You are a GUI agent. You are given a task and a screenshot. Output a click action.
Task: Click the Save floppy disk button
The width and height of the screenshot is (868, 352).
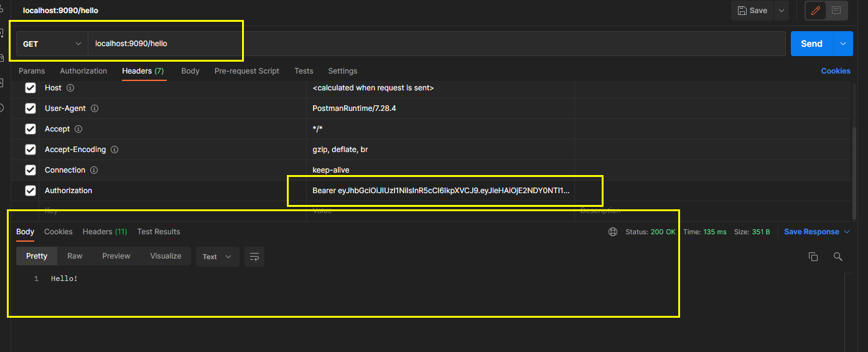point(752,11)
